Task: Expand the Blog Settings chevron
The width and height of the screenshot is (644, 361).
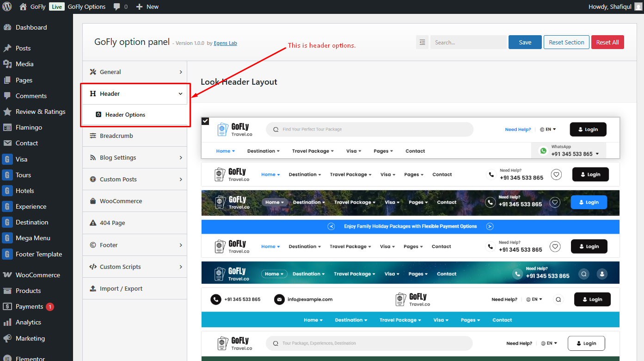Action: coord(181,158)
